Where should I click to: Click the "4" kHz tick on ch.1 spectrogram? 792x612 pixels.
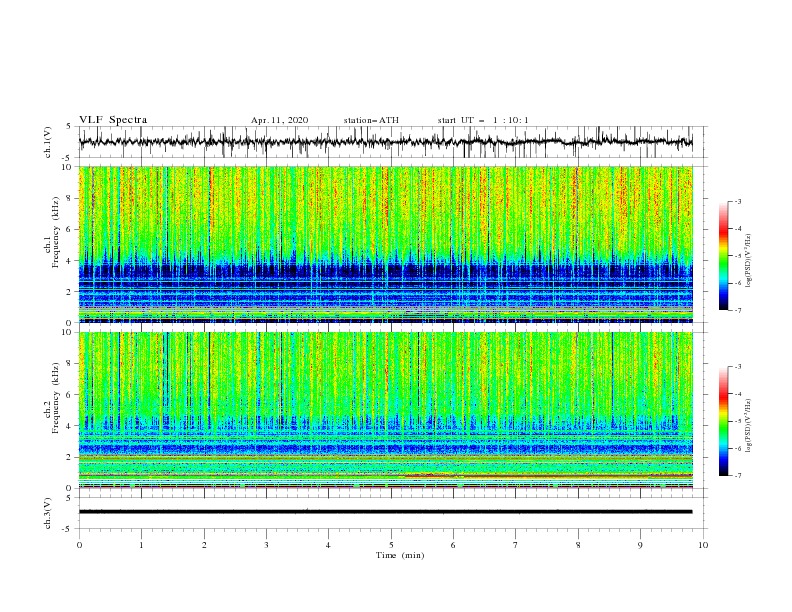tap(69, 261)
